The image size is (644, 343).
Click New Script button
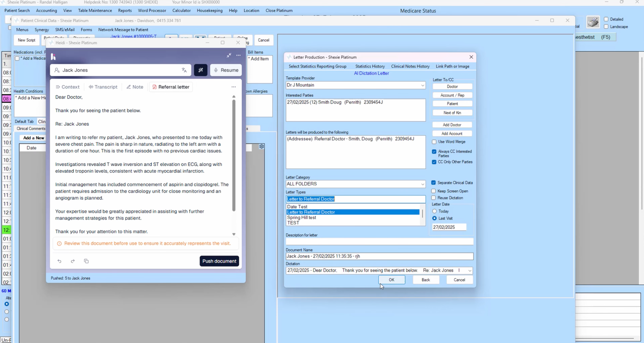(x=26, y=40)
